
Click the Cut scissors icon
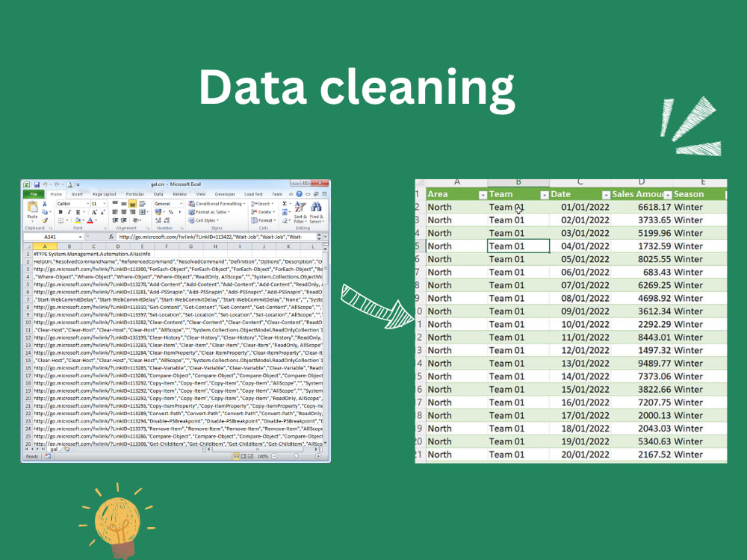(45, 204)
